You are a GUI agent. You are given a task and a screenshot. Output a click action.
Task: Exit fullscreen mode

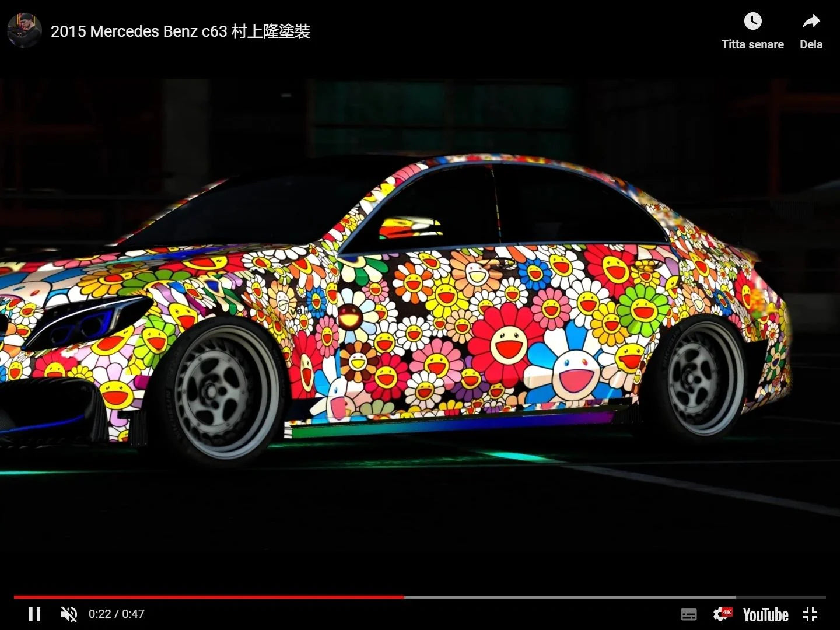click(810, 614)
